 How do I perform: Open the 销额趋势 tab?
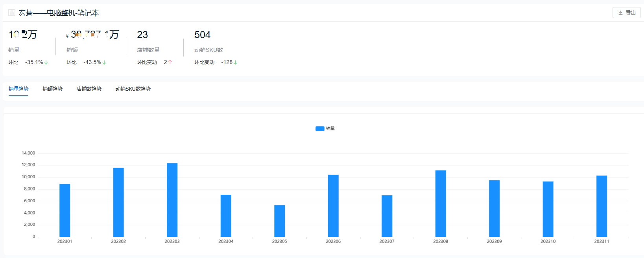pos(52,89)
